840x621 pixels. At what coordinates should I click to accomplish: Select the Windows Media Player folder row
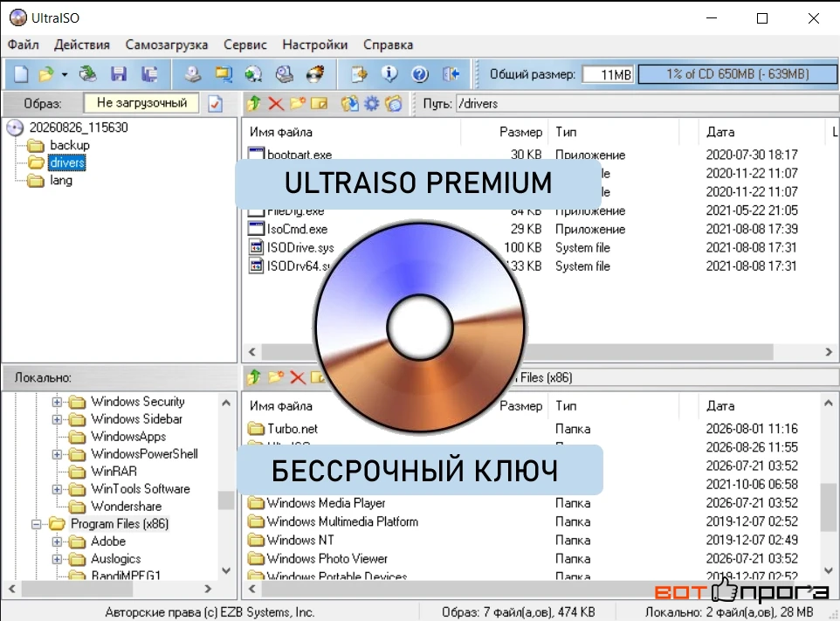[522, 503]
